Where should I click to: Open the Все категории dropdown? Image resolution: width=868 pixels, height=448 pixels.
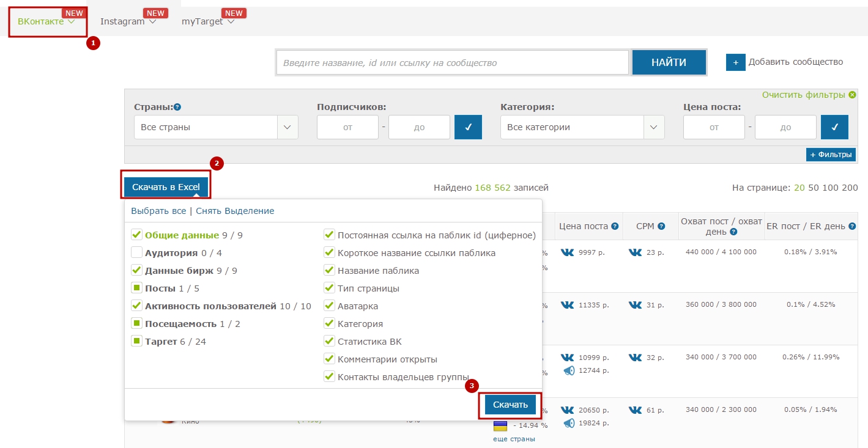(582, 127)
